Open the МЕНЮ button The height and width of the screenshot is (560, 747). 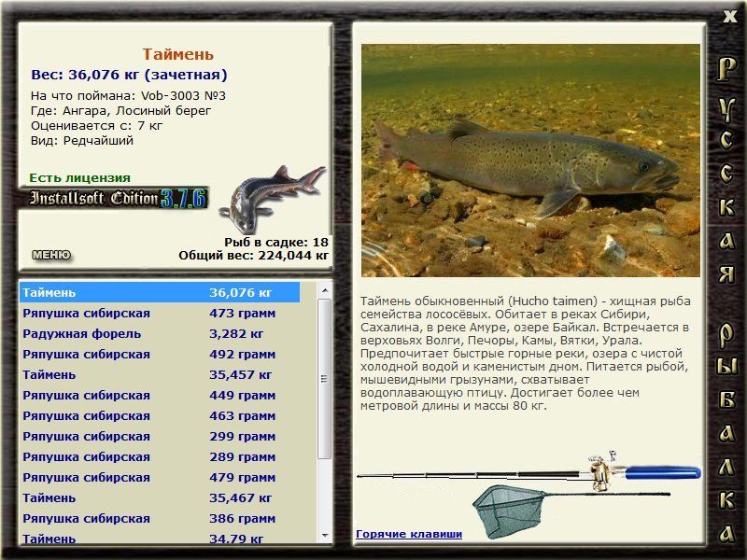click(50, 255)
